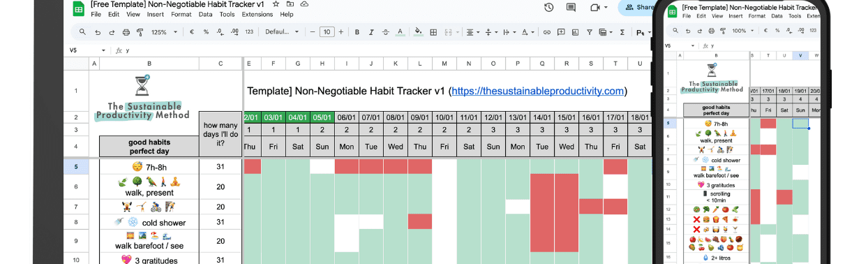Open the Extensions menu
Screen dimensions: 868x264
(x=258, y=14)
